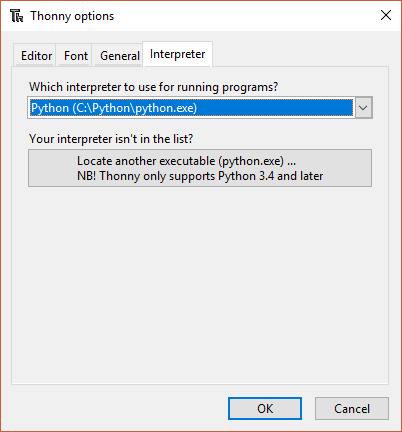
Task: Open the interpreter list via its chevron
Action: pyautogui.click(x=363, y=108)
